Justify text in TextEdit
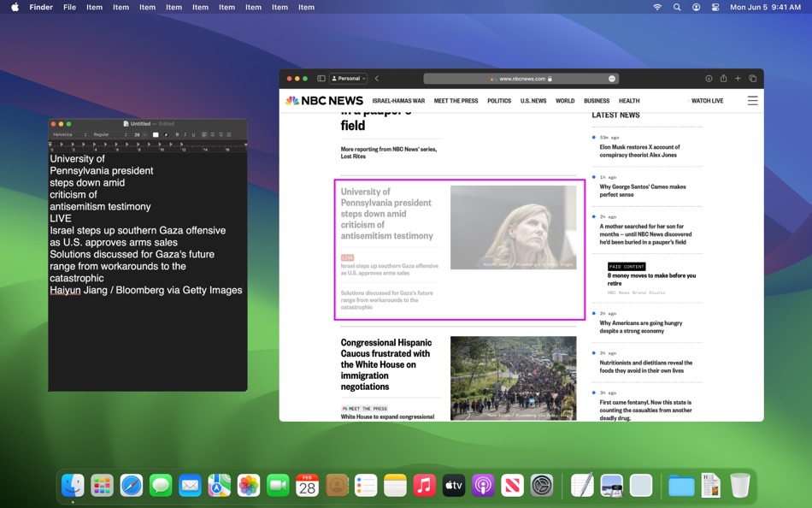This screenshot has height=508, width=812. pyautogui.click(x=228, y=135)
